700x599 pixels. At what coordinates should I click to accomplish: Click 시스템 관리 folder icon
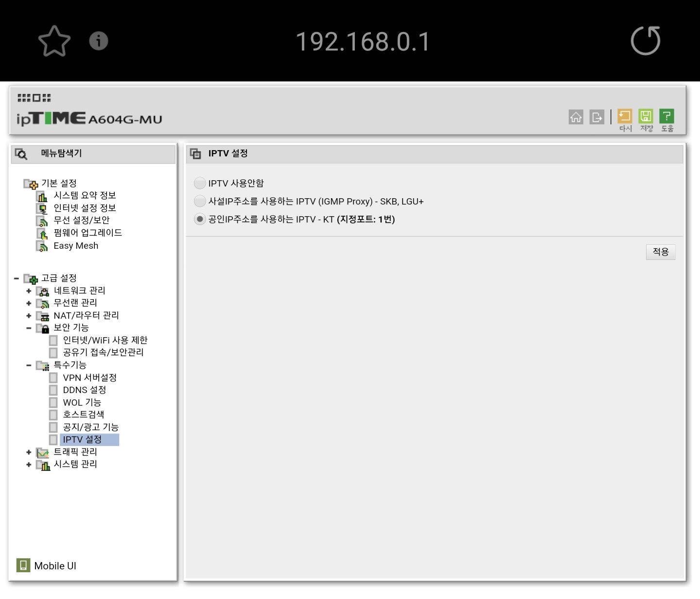coord(43,464)
